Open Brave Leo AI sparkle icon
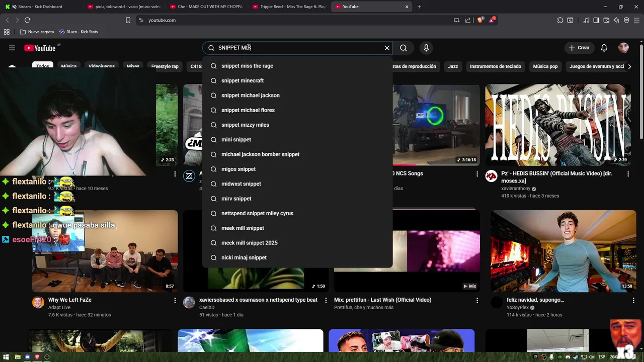The height and width of the screenshot is (362, 644). tap(616, 20)
